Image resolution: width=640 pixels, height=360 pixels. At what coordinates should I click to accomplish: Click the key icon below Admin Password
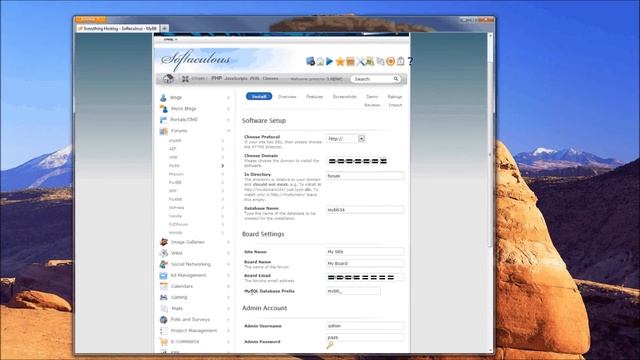[x=330, y=345]
